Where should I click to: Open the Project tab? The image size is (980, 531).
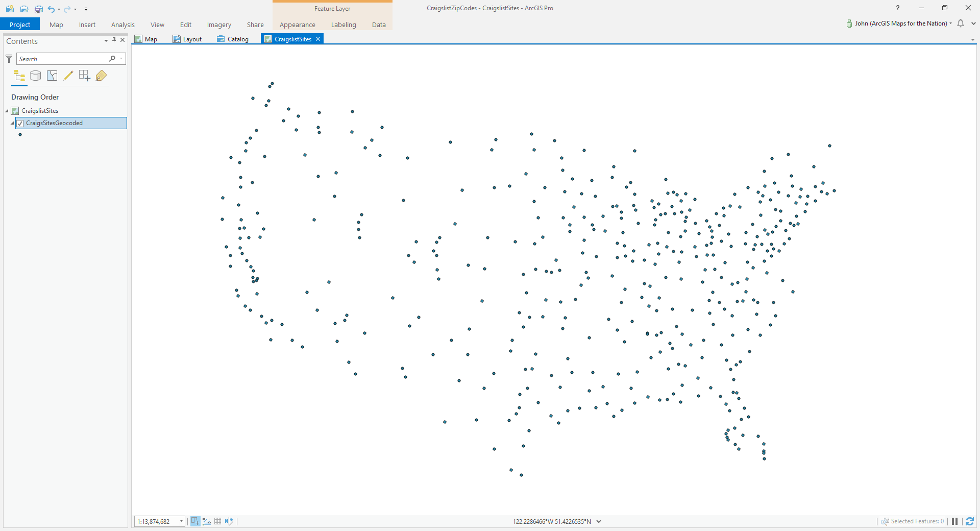20,25
